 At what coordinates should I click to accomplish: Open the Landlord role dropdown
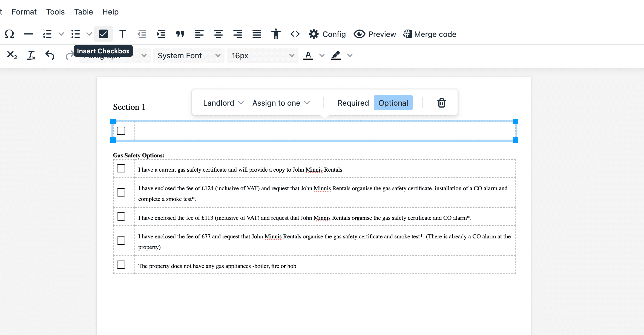[x=223, y=103]
